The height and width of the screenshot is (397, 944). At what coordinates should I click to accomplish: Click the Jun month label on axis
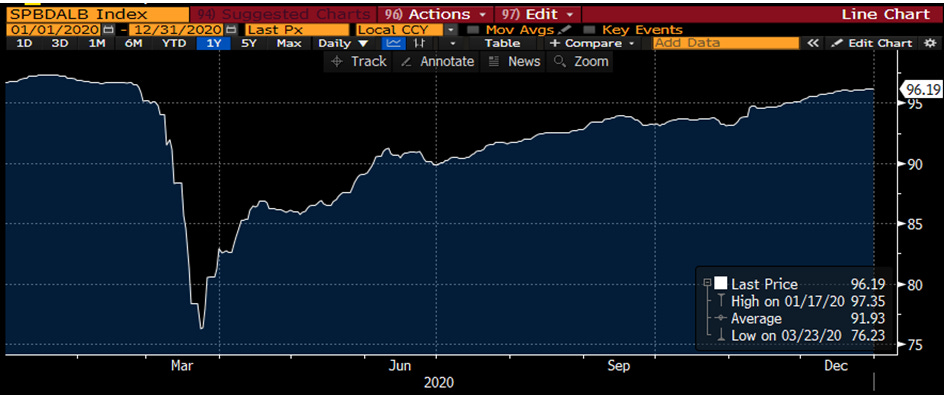tap(400, 365)
